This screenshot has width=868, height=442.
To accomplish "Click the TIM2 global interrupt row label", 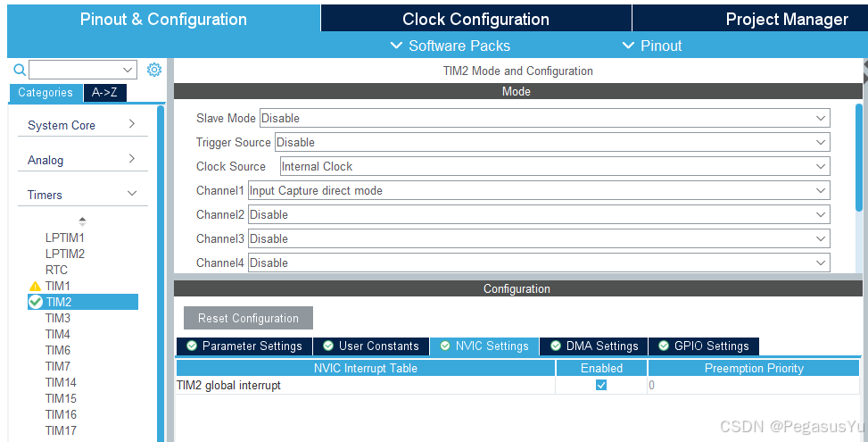I will coord(228,386).
